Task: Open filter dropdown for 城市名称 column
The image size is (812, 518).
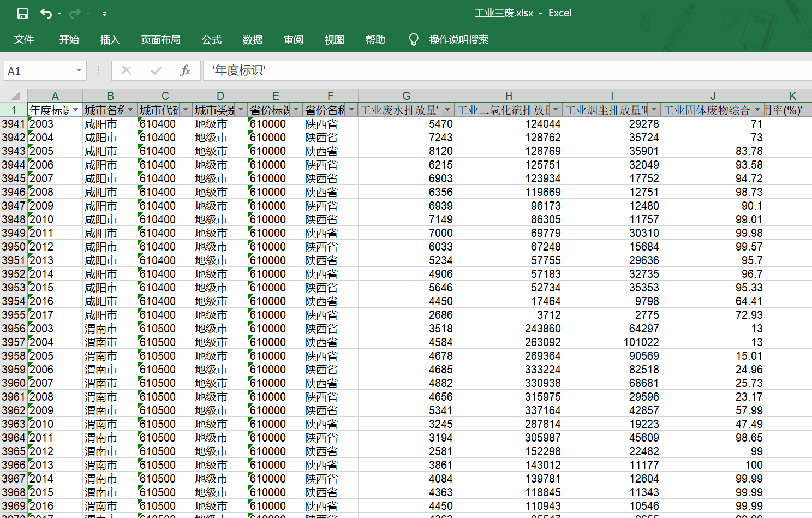Action: pos(130,110)
